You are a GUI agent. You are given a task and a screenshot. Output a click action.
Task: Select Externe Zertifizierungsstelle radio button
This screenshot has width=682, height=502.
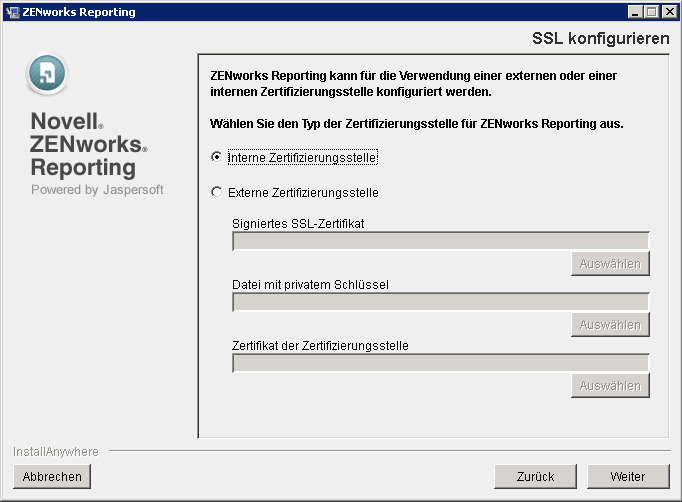pos(217,192)
